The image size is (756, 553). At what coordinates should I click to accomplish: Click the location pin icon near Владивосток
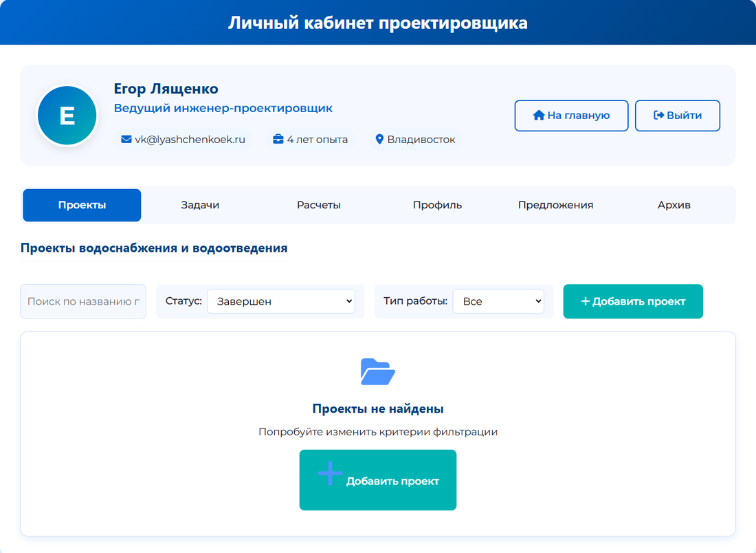[x=379, y=140]
